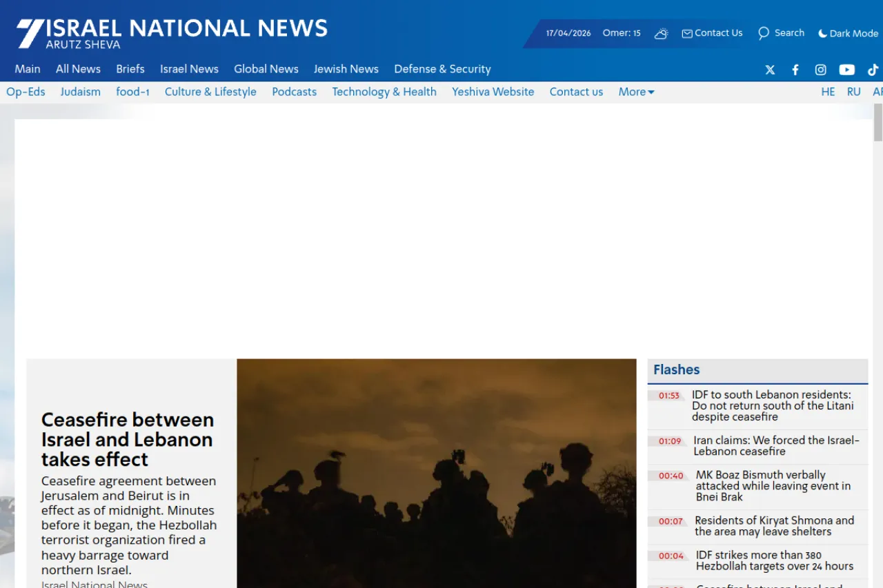Image resolution: width=883 pixels, height=588 pixels.
Task: Switch language to RU
Action: [854, 92]
